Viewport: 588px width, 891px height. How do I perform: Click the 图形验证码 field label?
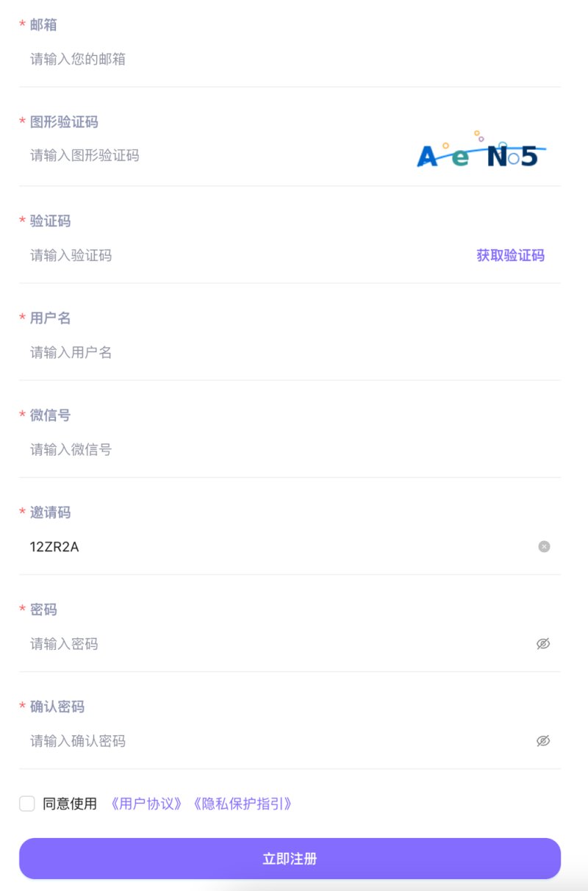[x=64, y=121]
